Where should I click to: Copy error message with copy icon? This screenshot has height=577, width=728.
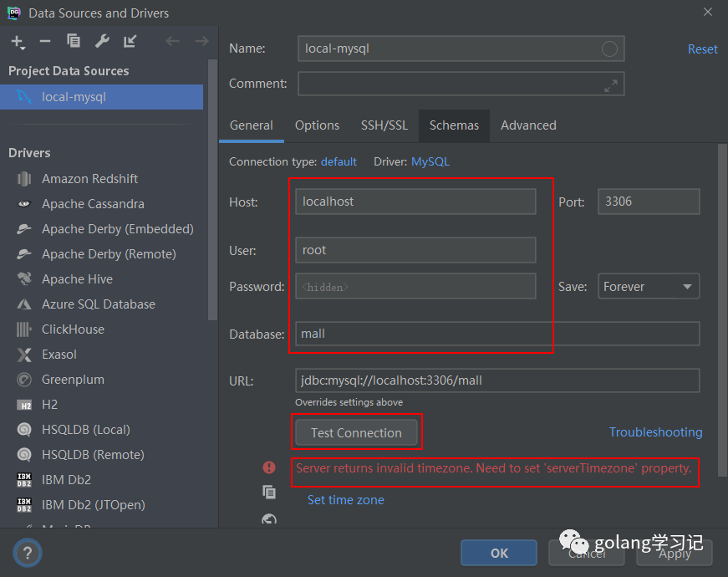coord(269,492)
